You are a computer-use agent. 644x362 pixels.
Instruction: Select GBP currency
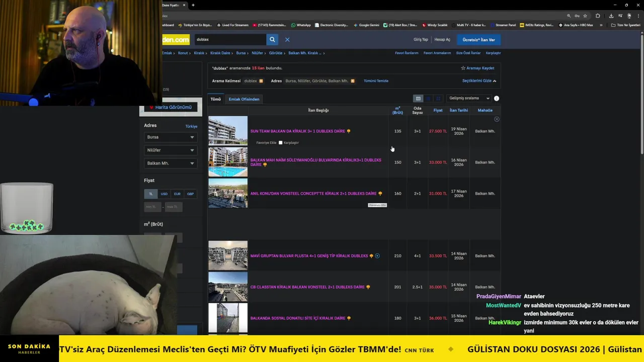[x=190, y=194]
